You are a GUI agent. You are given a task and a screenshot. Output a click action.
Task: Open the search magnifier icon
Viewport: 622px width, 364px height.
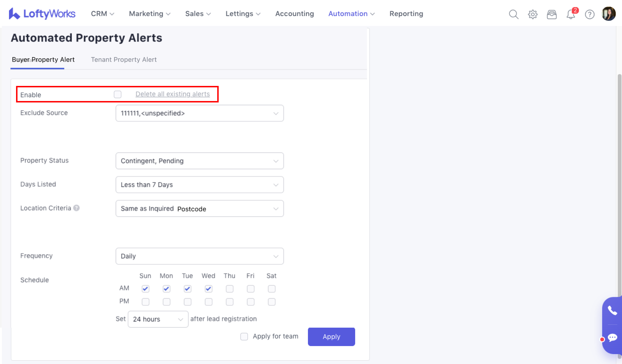tap(513, 14)
